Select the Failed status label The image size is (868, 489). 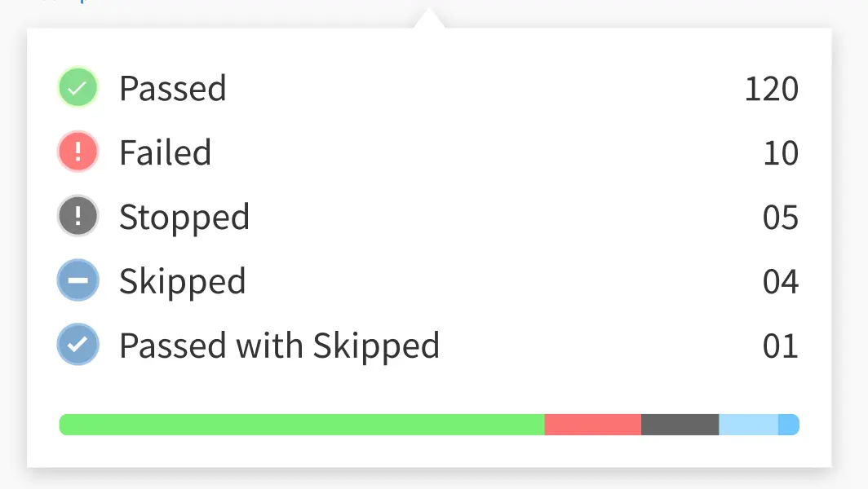(165, 152)
